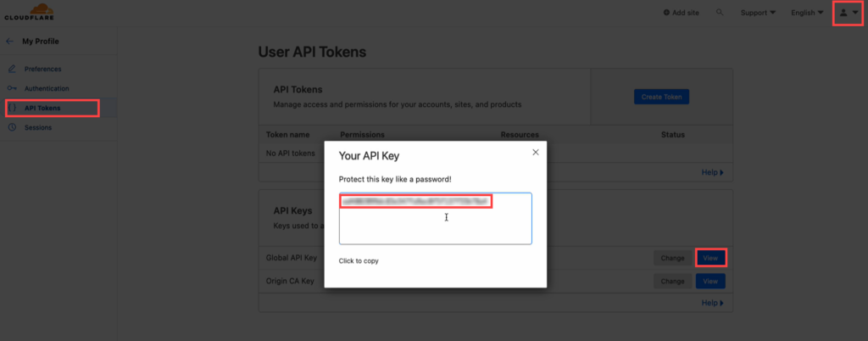Click the Create Token button
The height and width of the screenshot is (341, 868).
pyautogui.click(x=661, y=97)
